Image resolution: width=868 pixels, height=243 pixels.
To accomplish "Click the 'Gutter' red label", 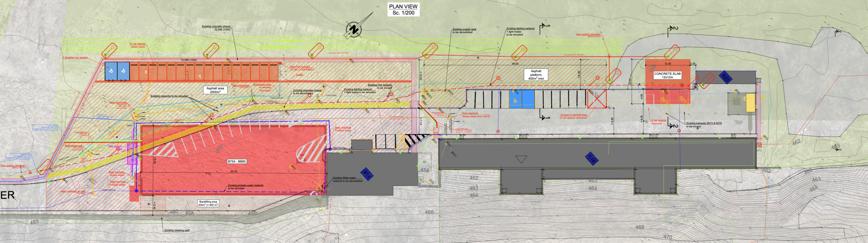I will pos(299,75).
